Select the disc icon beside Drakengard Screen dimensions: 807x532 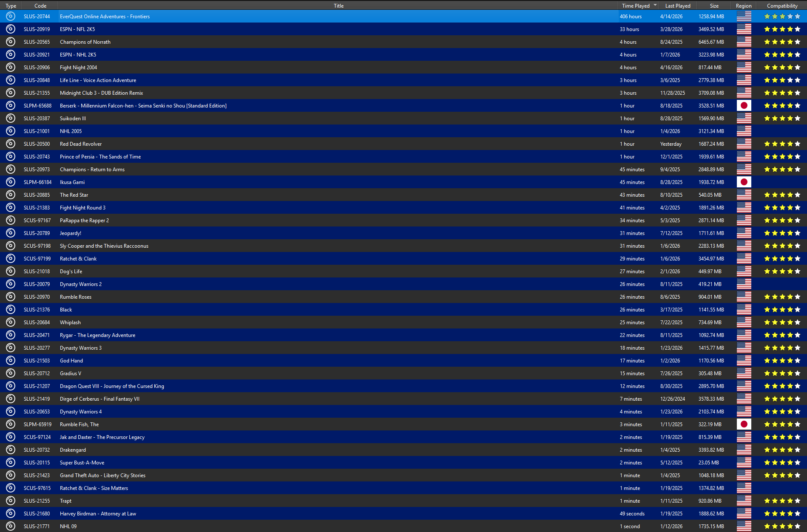coord(11,450)
